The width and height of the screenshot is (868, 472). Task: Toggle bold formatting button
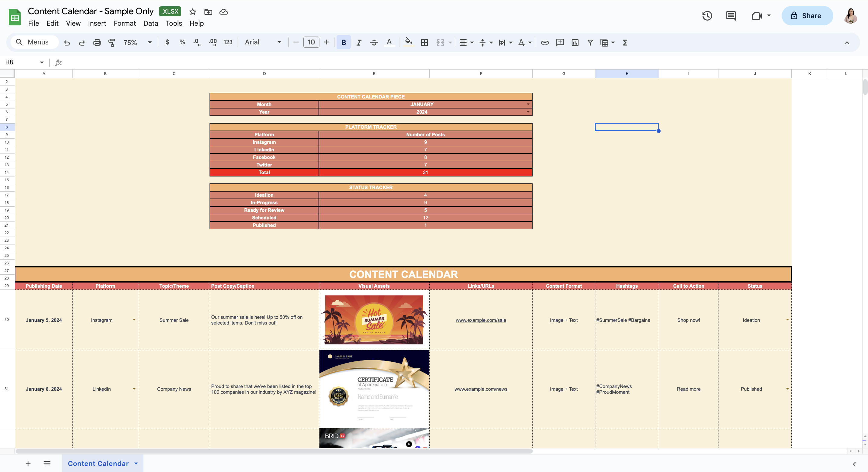344,43
